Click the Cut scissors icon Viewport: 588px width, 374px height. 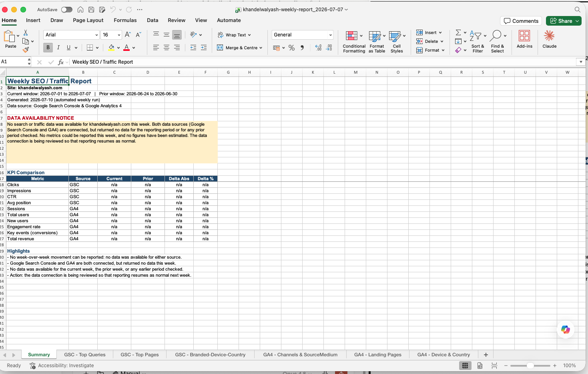(26, 33)
